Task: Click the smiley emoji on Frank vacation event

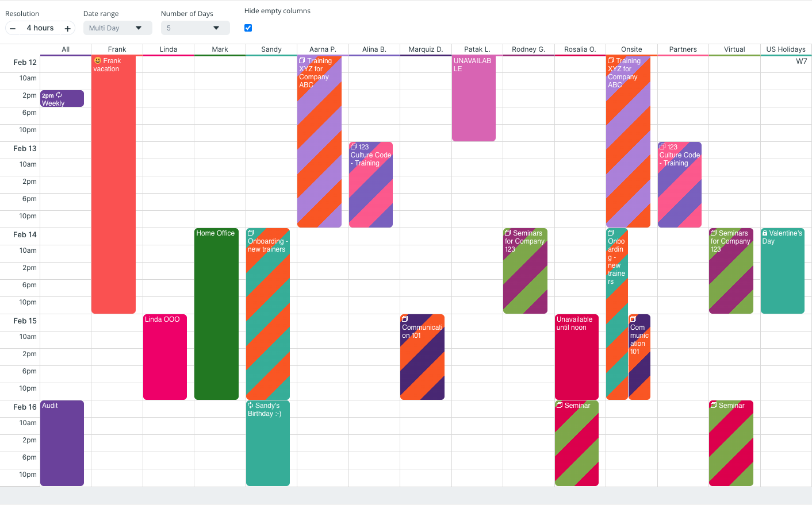Action: [98, 60]
